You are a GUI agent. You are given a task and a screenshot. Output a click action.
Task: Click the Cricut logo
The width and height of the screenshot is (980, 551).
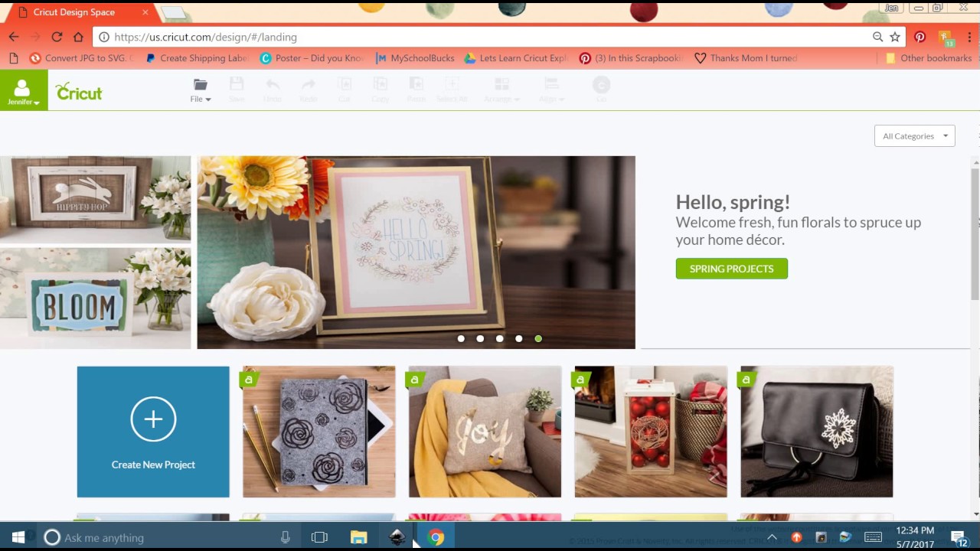(79, 92)
